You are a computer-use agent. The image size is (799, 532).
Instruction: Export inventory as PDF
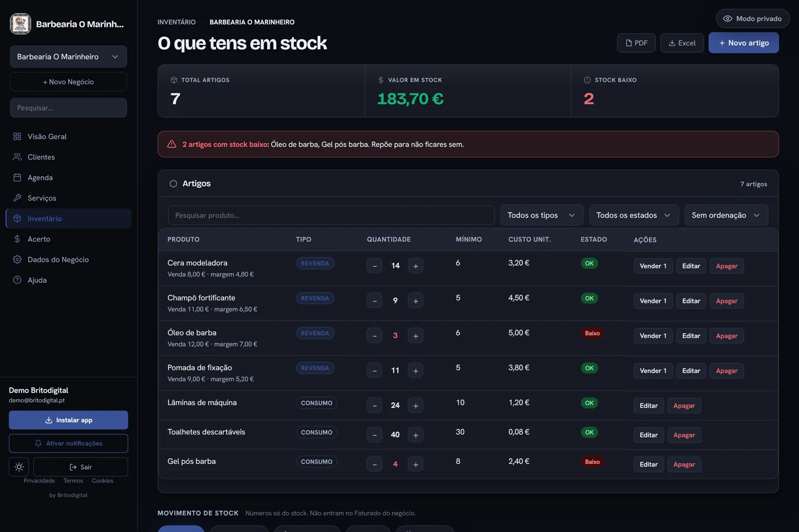tap(636, 43)
